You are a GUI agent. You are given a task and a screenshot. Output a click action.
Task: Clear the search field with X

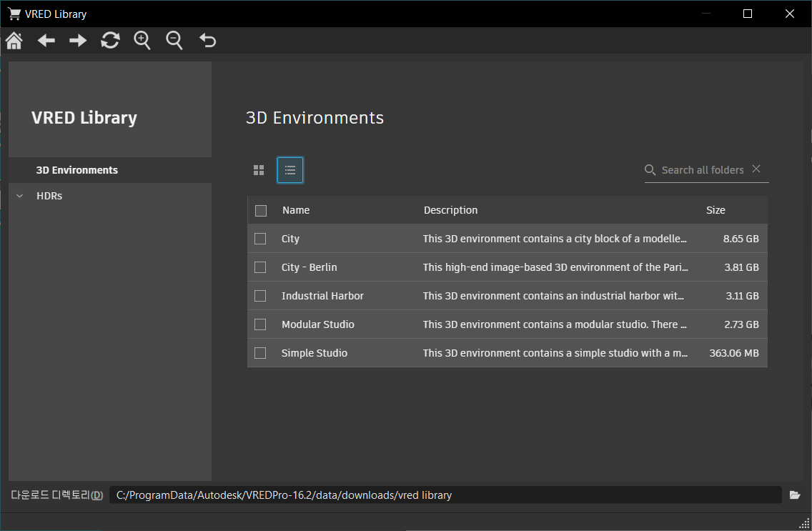(x=756, y=169)
